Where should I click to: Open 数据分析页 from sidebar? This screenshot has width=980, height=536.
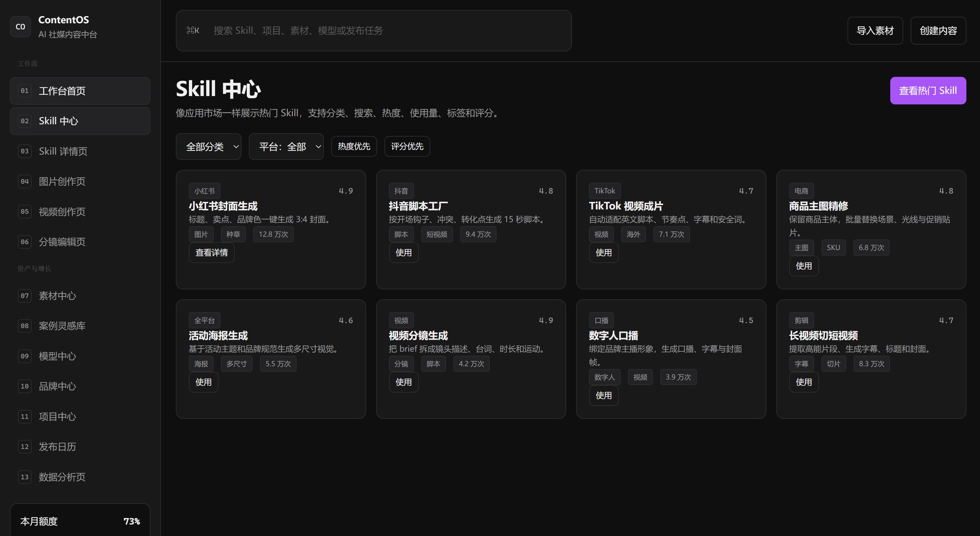tap(80, 477)
